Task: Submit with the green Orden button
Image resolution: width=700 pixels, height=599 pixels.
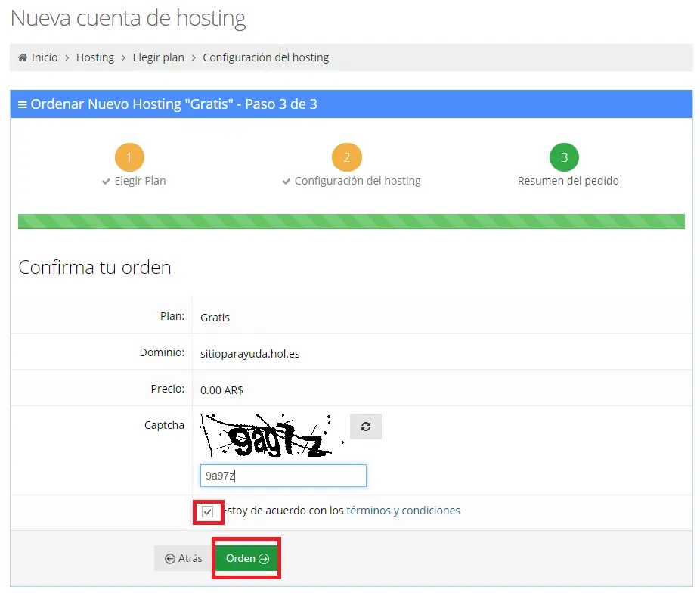Action: (x=246, y=558)
